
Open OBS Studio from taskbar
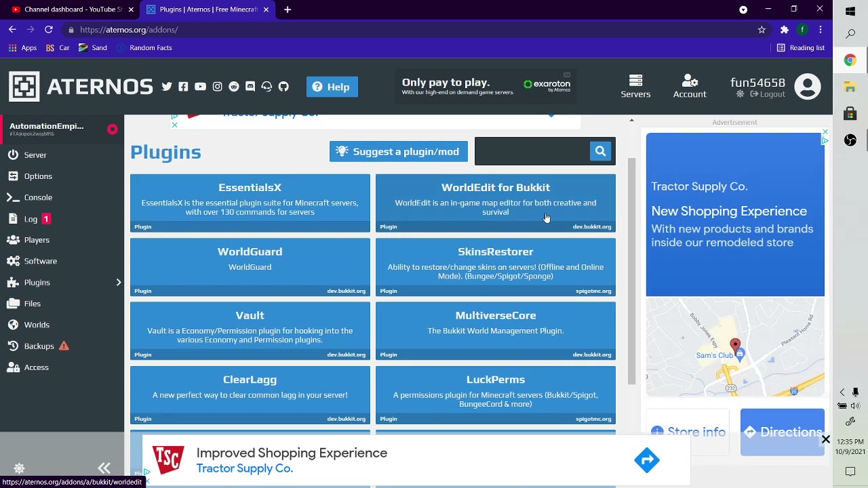[x=850, y=140]
